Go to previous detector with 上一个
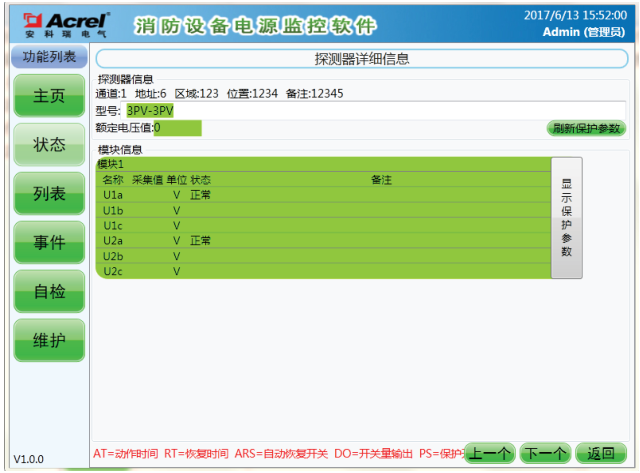The height and width of the screenshot is (473, 640). point(490,453)
